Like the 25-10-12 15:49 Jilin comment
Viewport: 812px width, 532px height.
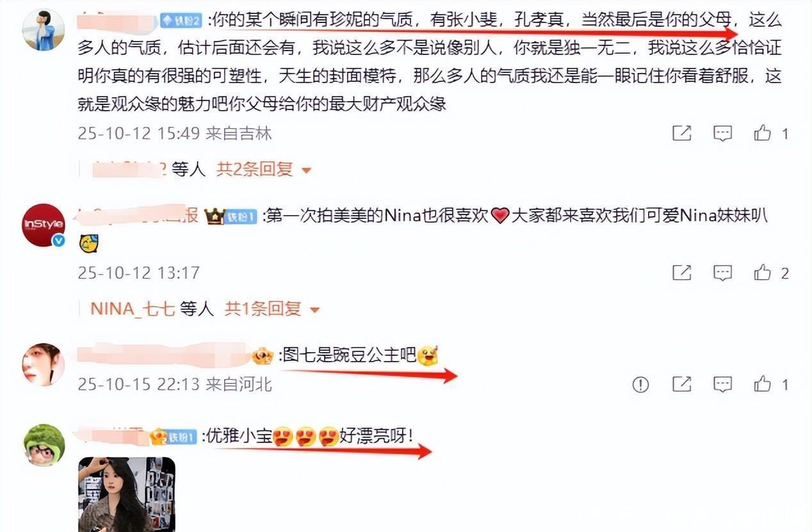[762, 133]
